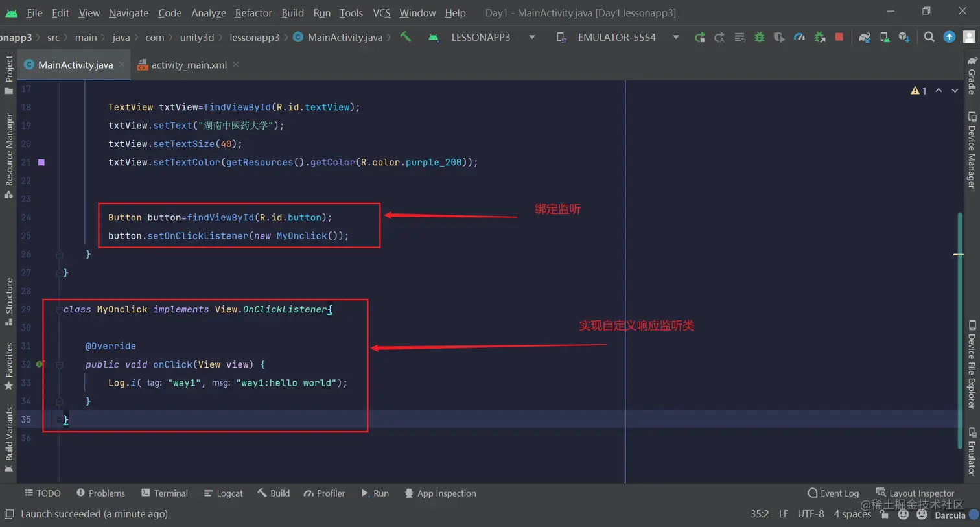Toggle the Project tool window
Viewport: 980px width, 527px height.
(8, 74)
